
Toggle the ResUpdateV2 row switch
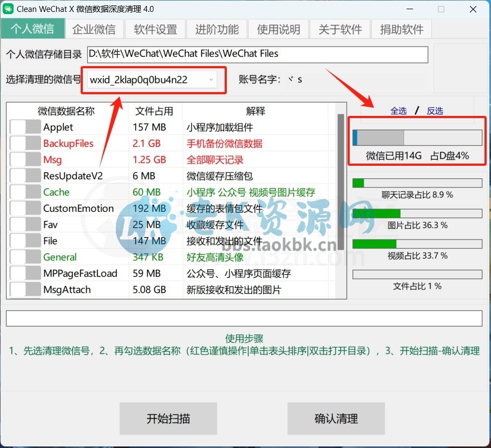click(x=25, y=176)
